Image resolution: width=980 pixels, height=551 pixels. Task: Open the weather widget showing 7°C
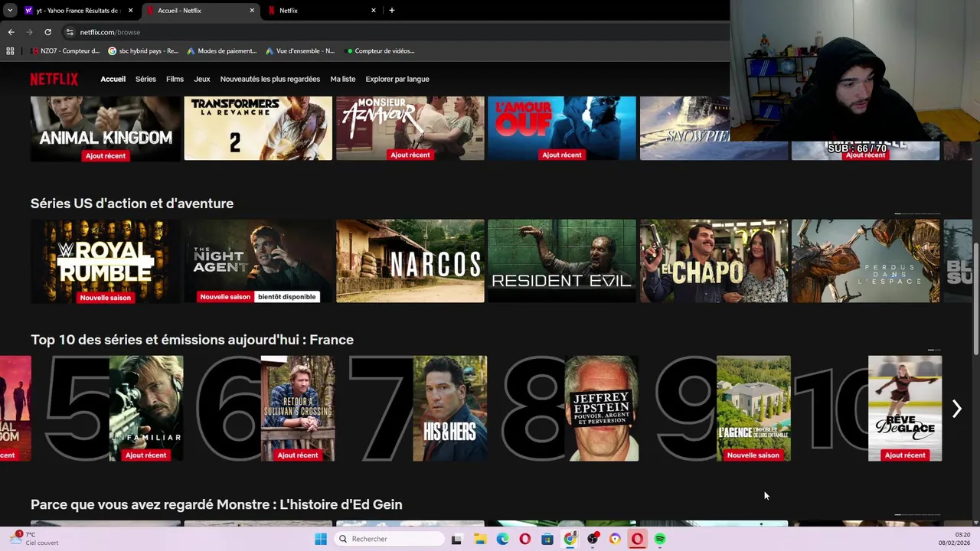point(34,539)
